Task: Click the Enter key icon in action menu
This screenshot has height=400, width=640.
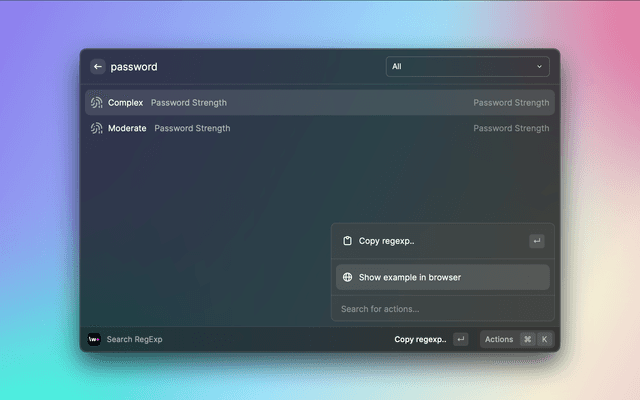Action: [537, 241]
